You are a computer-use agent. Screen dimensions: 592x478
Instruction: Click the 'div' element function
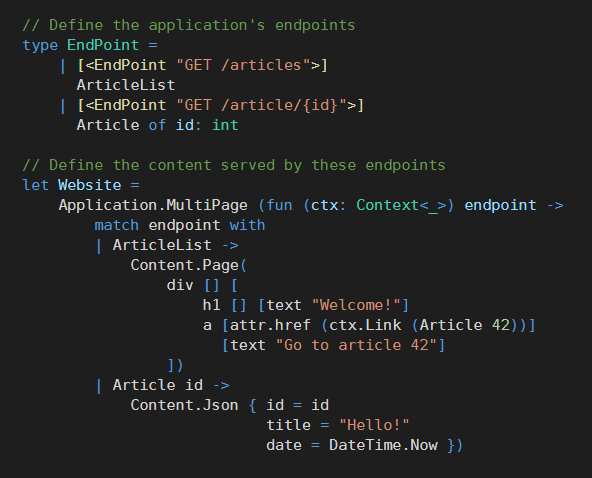point(180,285)
